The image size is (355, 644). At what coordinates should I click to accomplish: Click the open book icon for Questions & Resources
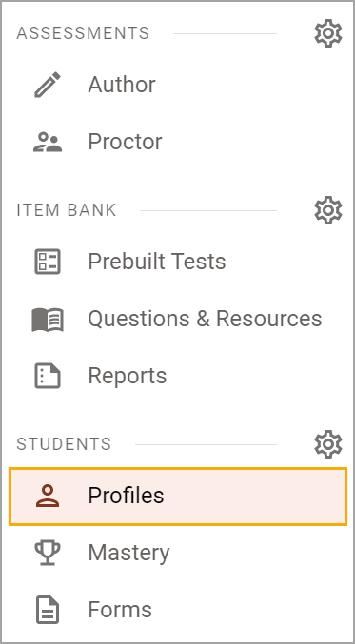48,319
